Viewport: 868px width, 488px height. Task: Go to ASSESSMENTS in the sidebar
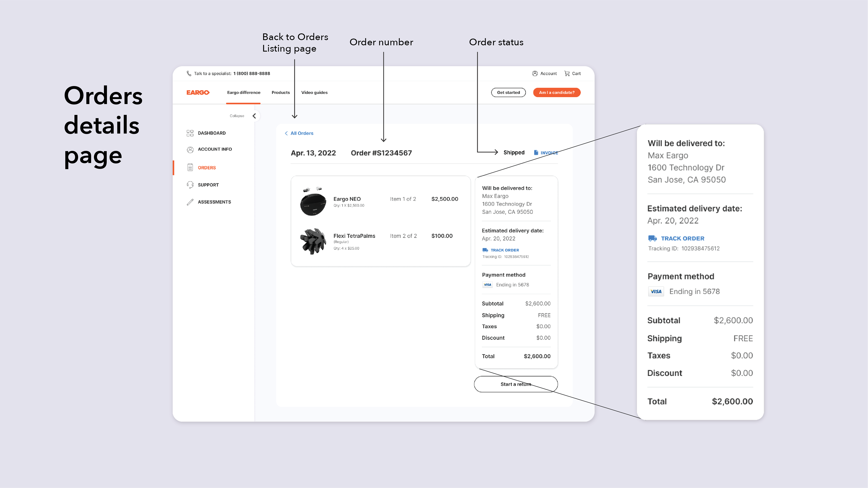214,202
